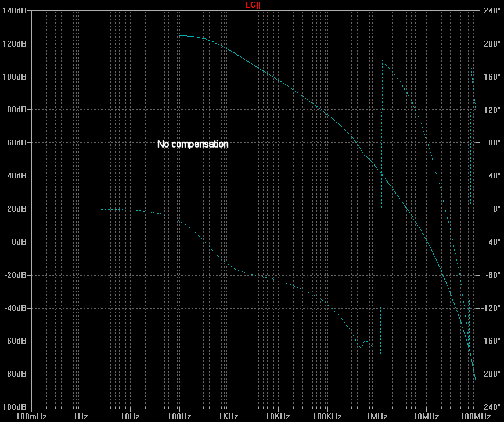Click the 100dB label on left axis
The width and height of the screenshot is (504, 422).
(x=15, y=77)
